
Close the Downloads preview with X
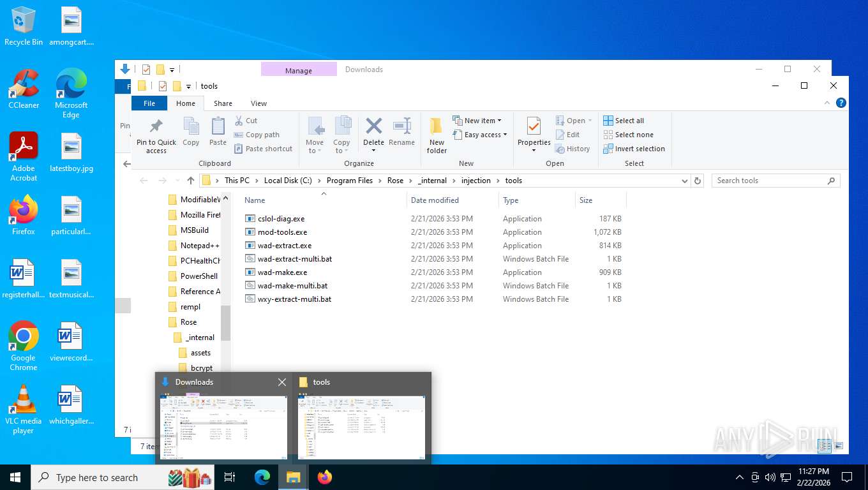(282, 382)
